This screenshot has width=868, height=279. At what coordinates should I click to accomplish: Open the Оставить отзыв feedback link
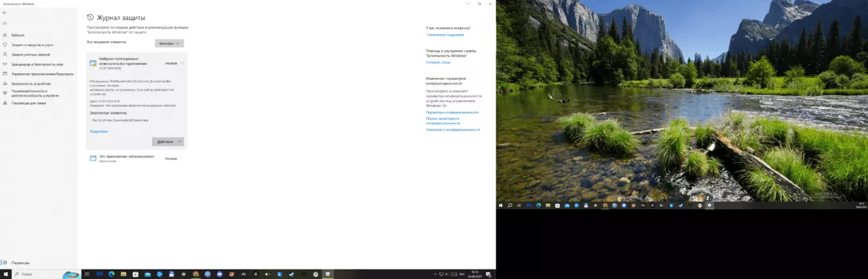438,62
